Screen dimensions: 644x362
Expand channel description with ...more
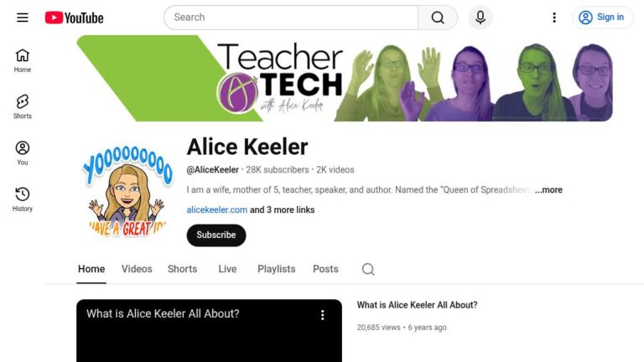pos(548,190)
